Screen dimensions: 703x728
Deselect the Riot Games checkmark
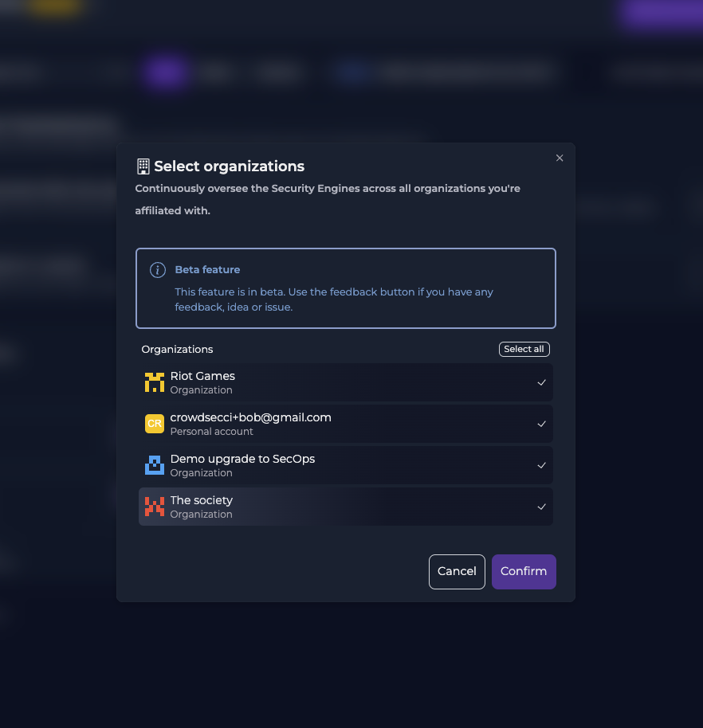pyautogui.click(x=542, y=382)
